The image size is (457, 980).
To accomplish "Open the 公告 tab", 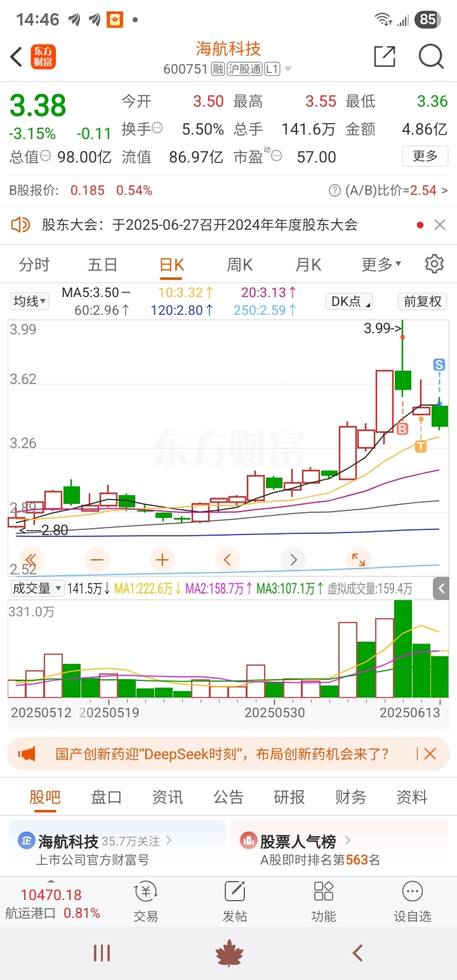I will coord(228,797).
